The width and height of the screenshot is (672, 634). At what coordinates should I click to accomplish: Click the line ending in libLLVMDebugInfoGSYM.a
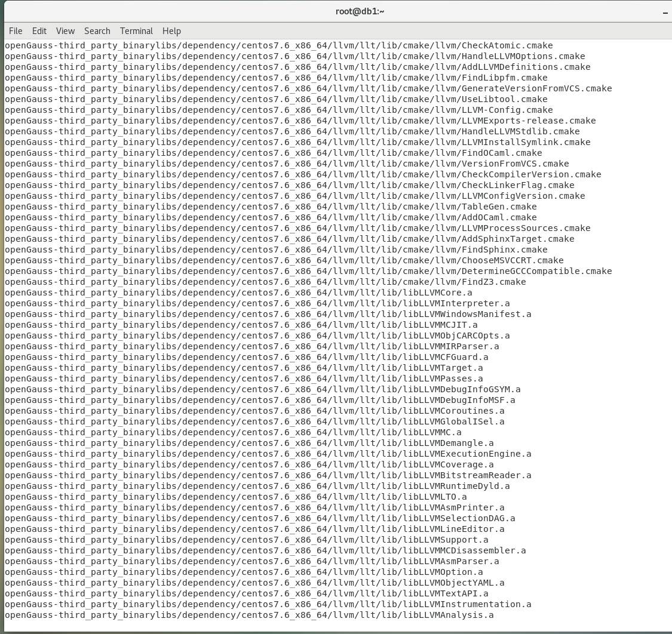tap(263, 389)
